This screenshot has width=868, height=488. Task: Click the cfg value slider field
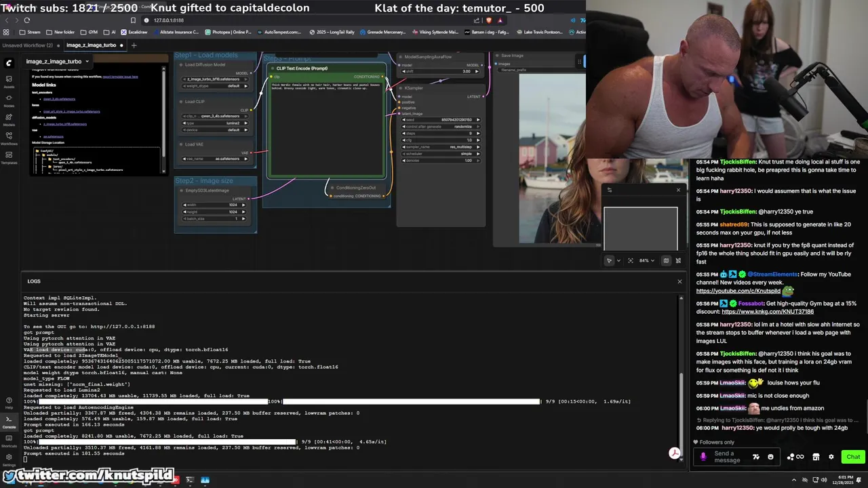441,140
